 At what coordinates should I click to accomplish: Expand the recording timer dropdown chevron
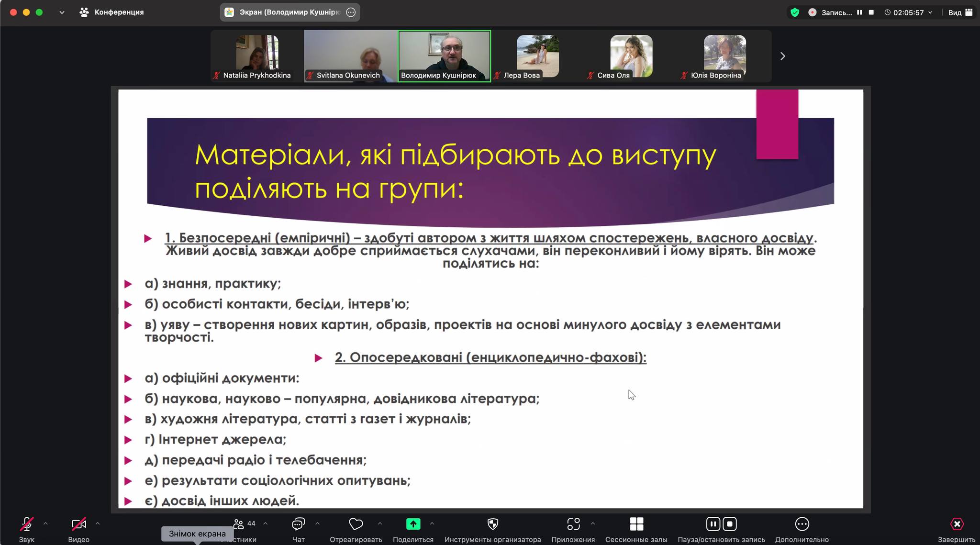(x=930, y=12)
